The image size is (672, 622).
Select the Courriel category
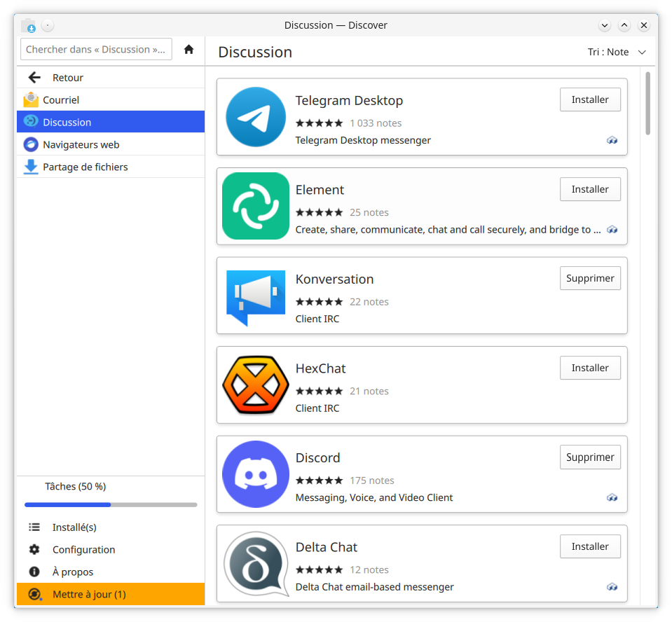point(111,99)
